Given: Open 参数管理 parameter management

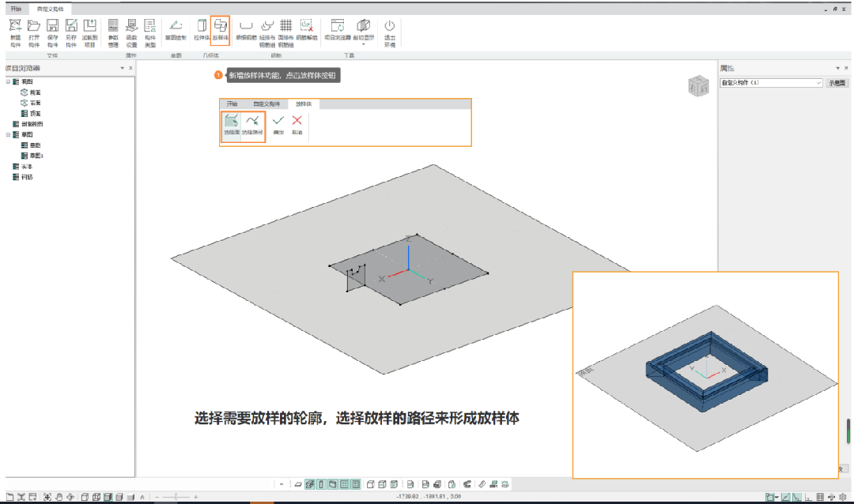Looking at the screenshot, I should (x=113, y=31).
